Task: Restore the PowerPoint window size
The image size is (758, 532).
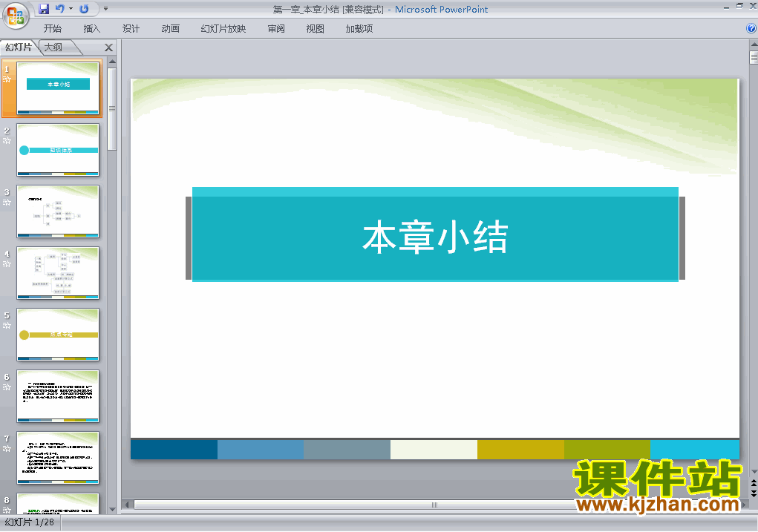Action: pos(739,7)
